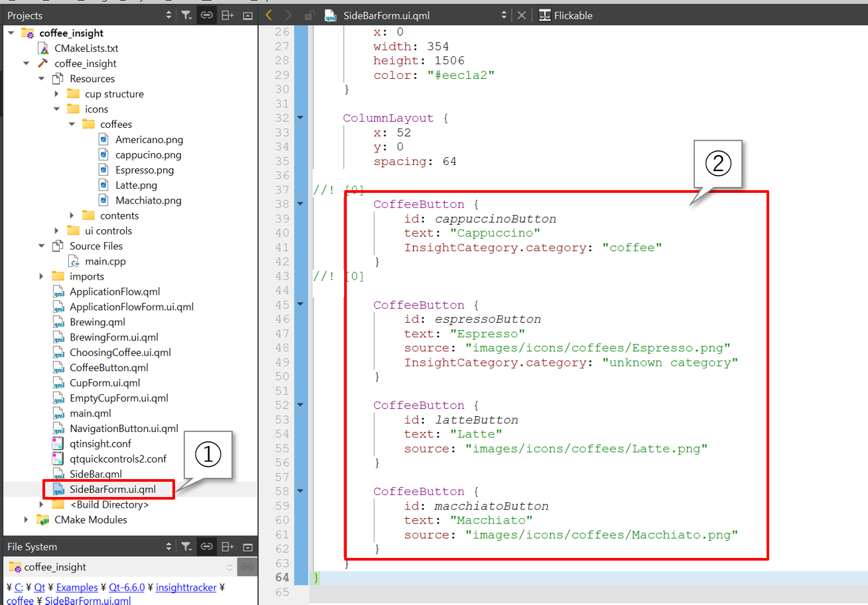The width and height of the screenshot is (868, 605).
Task: Click the go back arrow in editor toolbar
Action: tap(268, 15)
